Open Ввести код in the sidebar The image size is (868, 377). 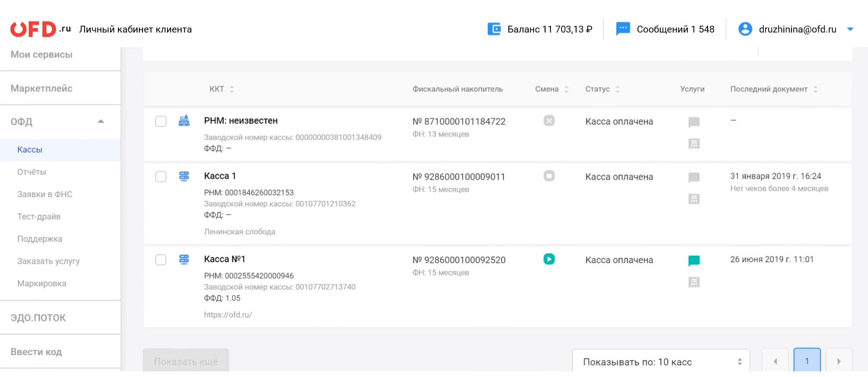point(36,352)
